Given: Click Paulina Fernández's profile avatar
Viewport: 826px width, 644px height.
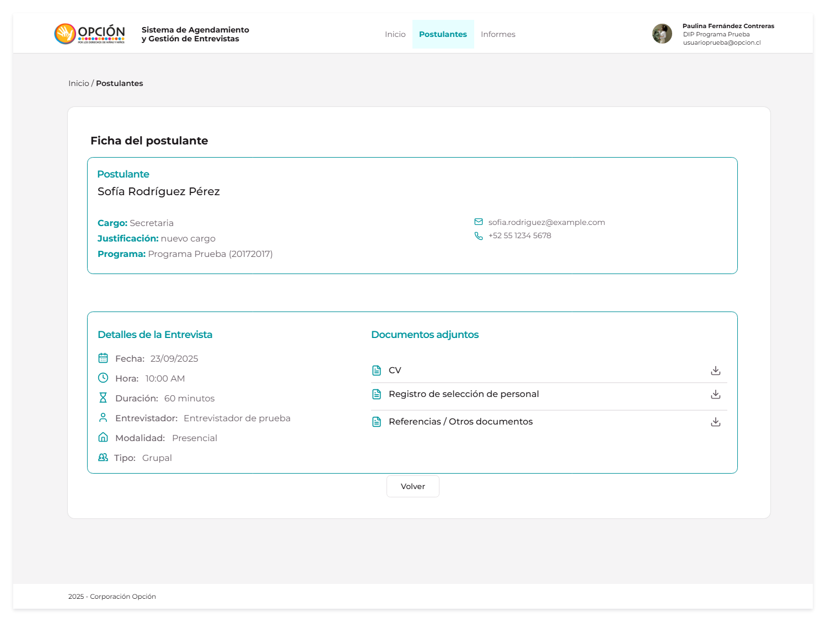Looking at the screenshot, I should click(662, 34).
